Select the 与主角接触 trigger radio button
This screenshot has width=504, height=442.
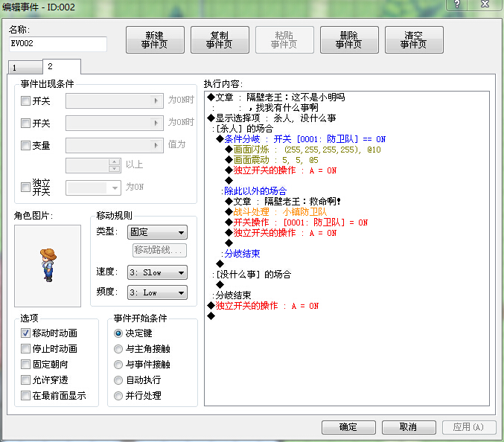coord(118,349)
